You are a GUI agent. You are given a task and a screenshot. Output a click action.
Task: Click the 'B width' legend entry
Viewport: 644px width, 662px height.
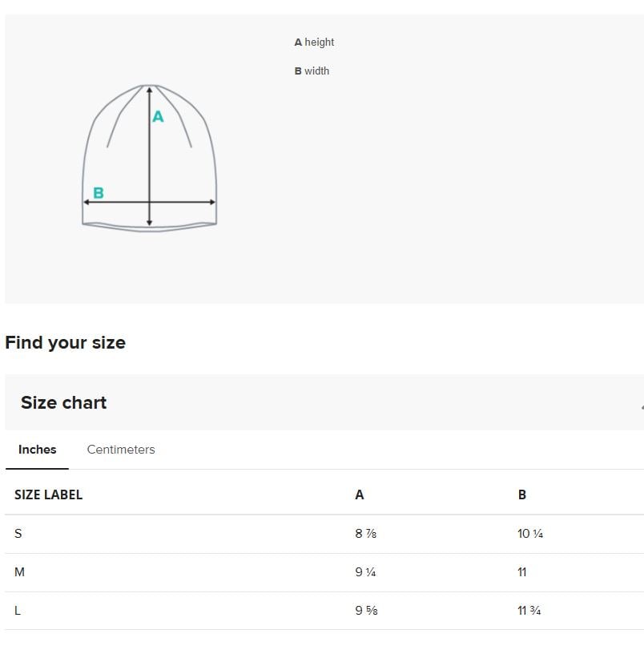tap(312, 71)
